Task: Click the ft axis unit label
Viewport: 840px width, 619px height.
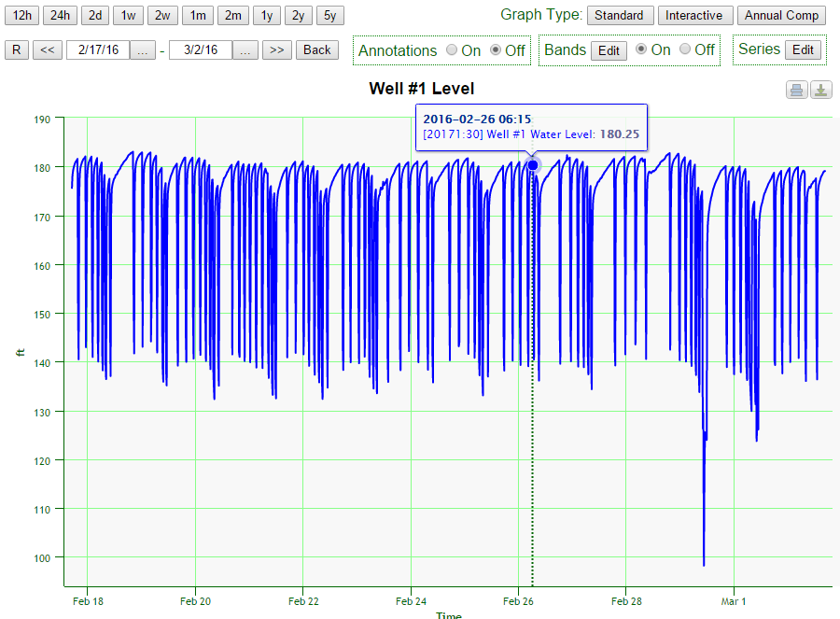Action: [21, 352]
